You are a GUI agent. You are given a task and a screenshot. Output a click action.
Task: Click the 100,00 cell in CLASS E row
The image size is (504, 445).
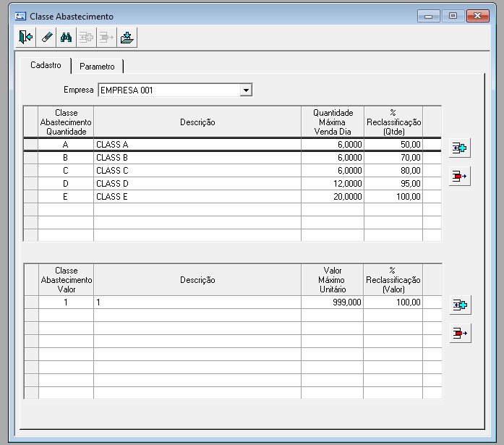click(x=393, y=197)
